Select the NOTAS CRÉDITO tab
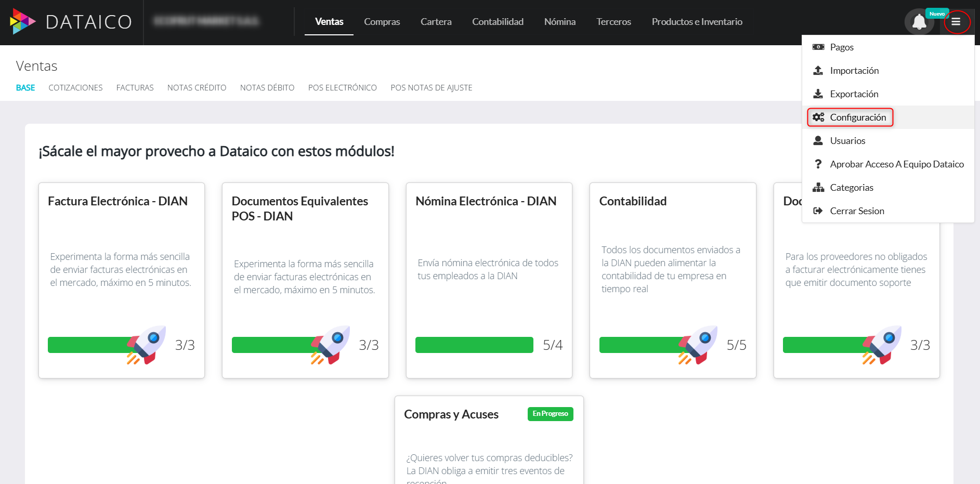This screenshot has width=980, height=484. coord(197,87)
